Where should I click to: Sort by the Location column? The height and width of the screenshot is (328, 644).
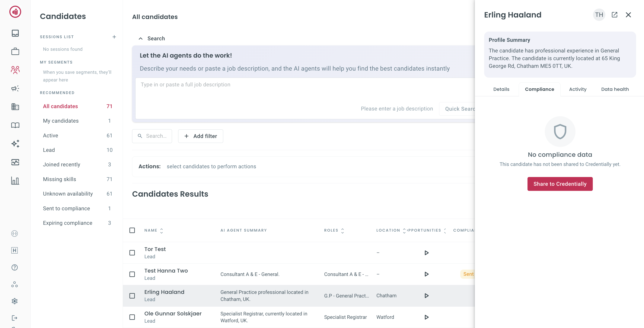[x=404, y=231]
